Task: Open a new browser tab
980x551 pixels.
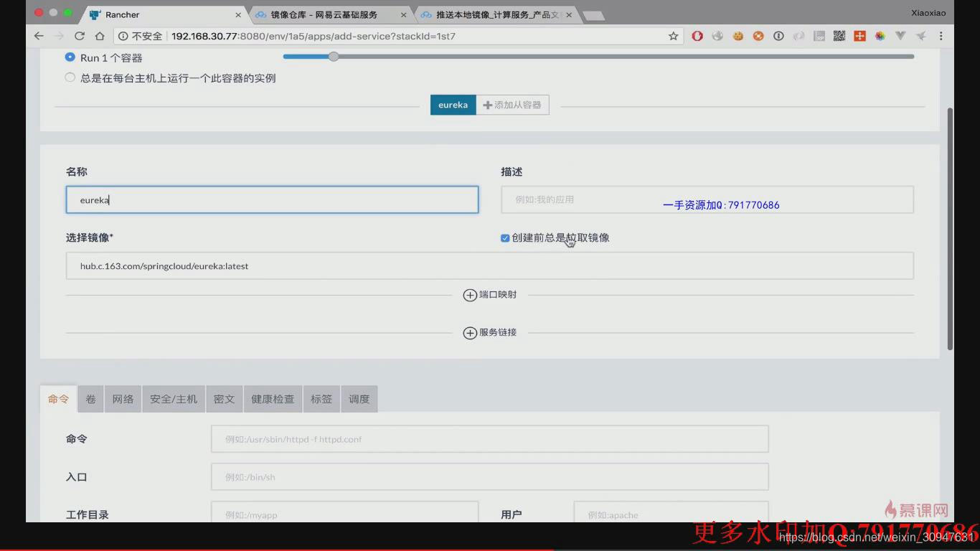Action: [593, 15]
